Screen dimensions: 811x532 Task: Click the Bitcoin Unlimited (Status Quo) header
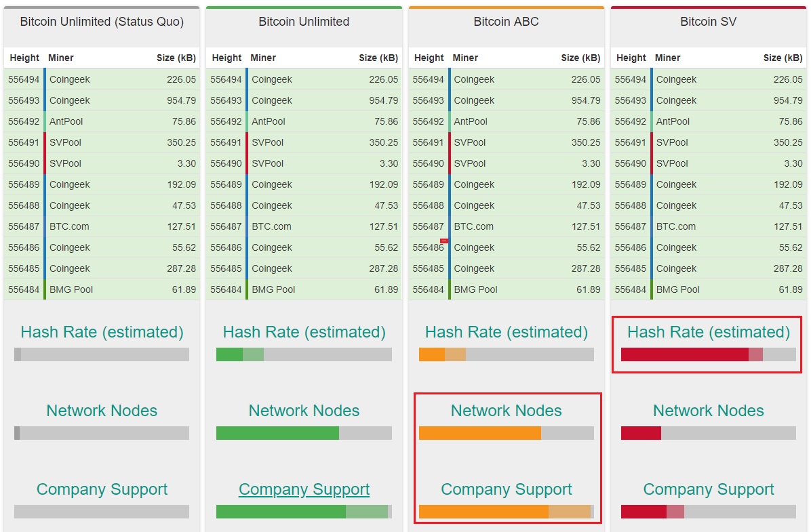click(x=101, y=21)
